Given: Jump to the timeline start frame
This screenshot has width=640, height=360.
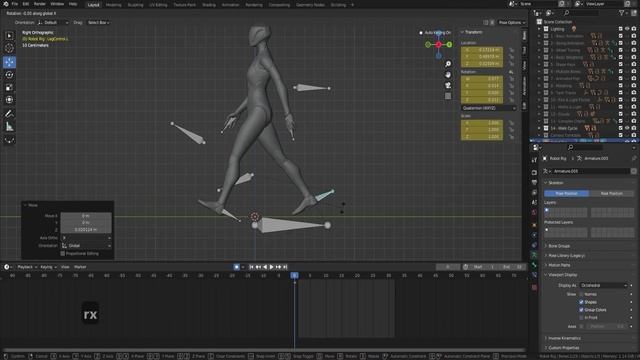Looking at the screenshot, I should [251, 267].
